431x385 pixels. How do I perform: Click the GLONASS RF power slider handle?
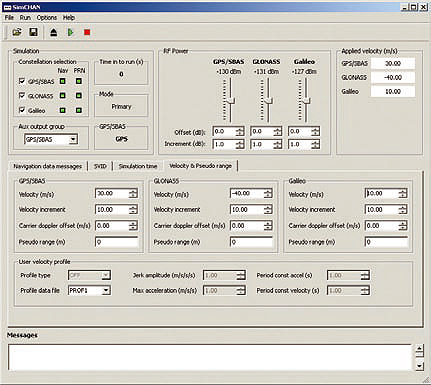pos(269,101)
